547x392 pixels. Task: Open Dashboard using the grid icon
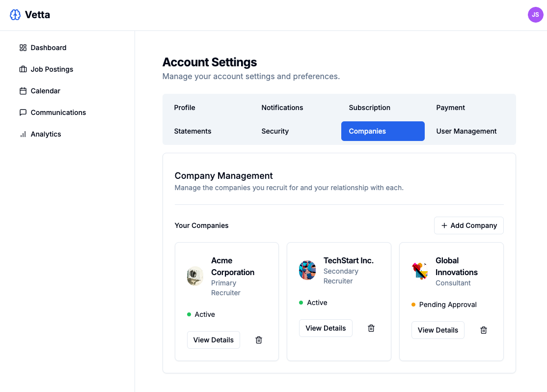[23, 47]
